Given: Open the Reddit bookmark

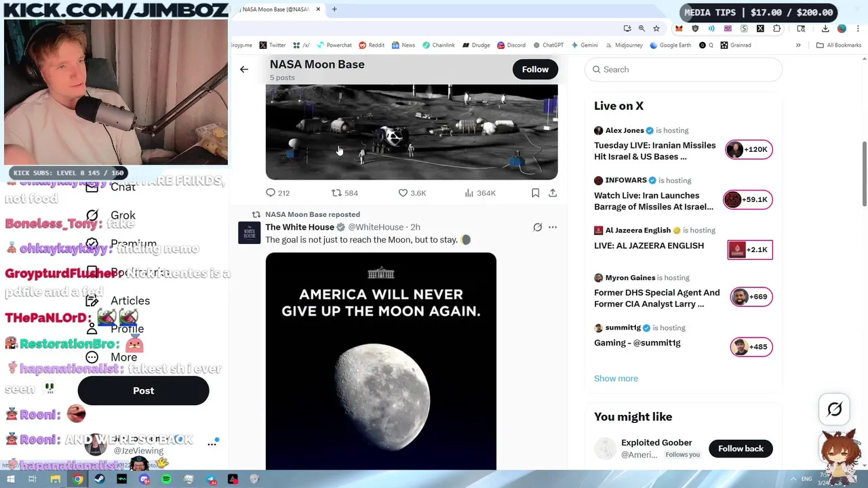Looking at the screenshot, I should tap(372, 45).
